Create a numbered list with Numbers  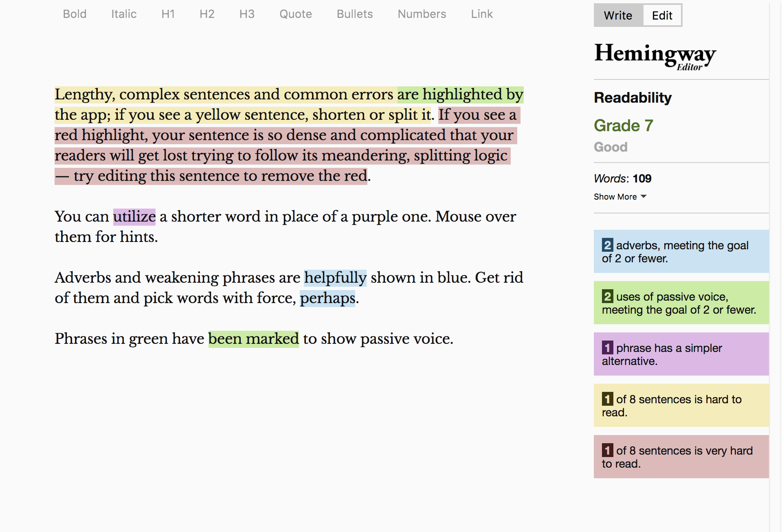[x=422, y=14]
